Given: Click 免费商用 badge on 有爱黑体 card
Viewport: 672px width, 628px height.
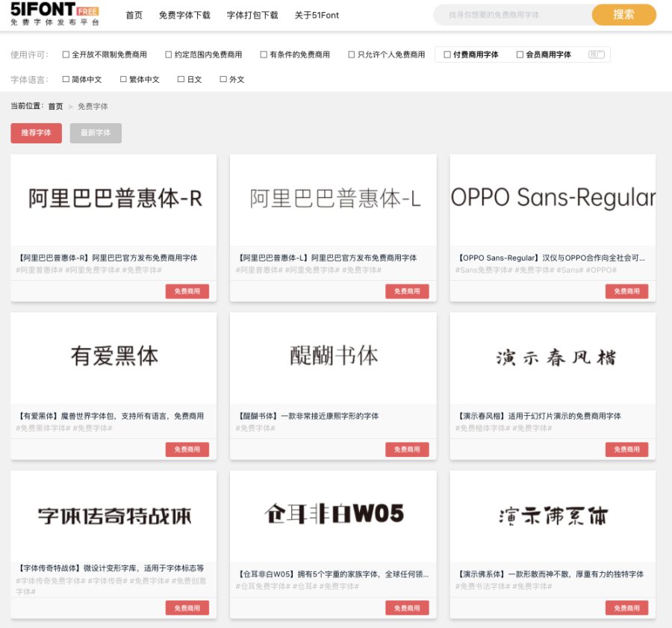Looking at the screenshot, I should [187, 450].
